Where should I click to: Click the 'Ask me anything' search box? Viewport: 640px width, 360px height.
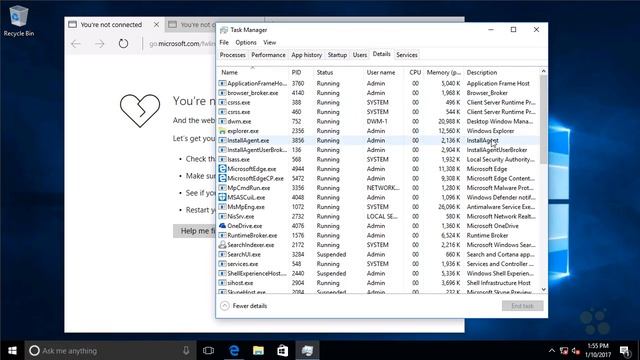[x=111, y=351]
